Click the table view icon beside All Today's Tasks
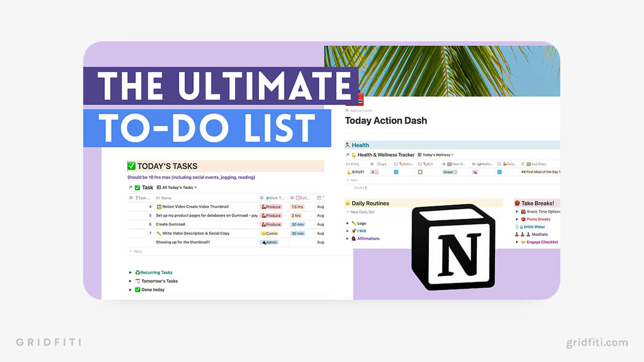This screenshot has width=644, height=362. [x=158, y=187]
